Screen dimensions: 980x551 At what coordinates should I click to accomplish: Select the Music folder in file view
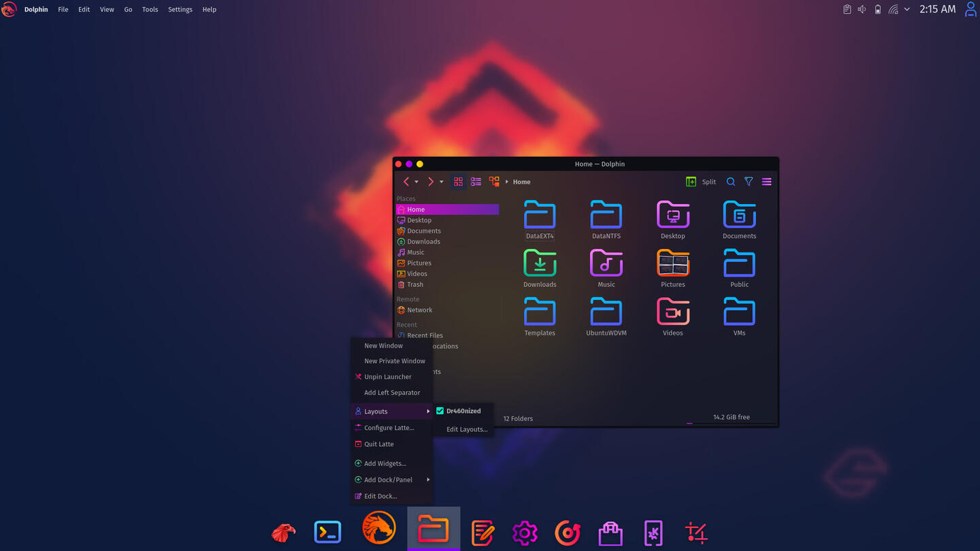coord(606,268)
